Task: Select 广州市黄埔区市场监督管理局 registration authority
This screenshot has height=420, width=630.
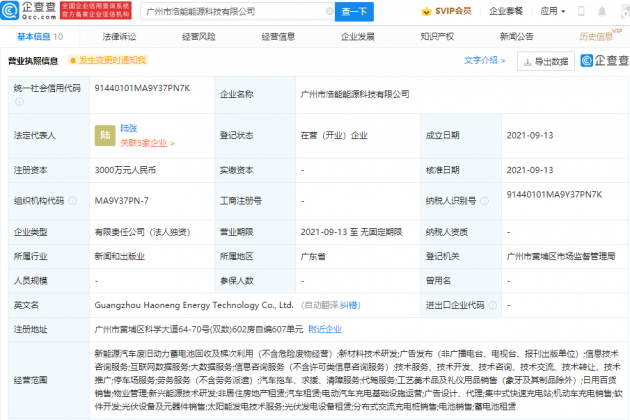Action: pyautogui.click(x=560, y=256)
